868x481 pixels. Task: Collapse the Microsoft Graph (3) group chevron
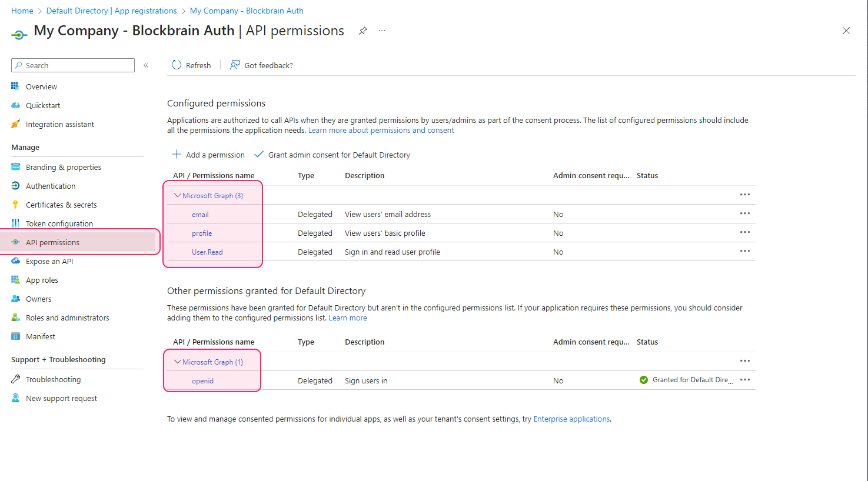point(177,195)
